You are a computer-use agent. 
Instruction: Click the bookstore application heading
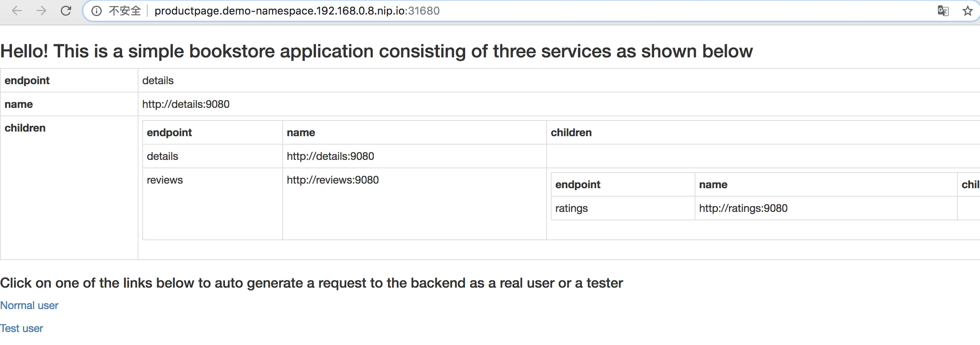(x=376, y=51)
